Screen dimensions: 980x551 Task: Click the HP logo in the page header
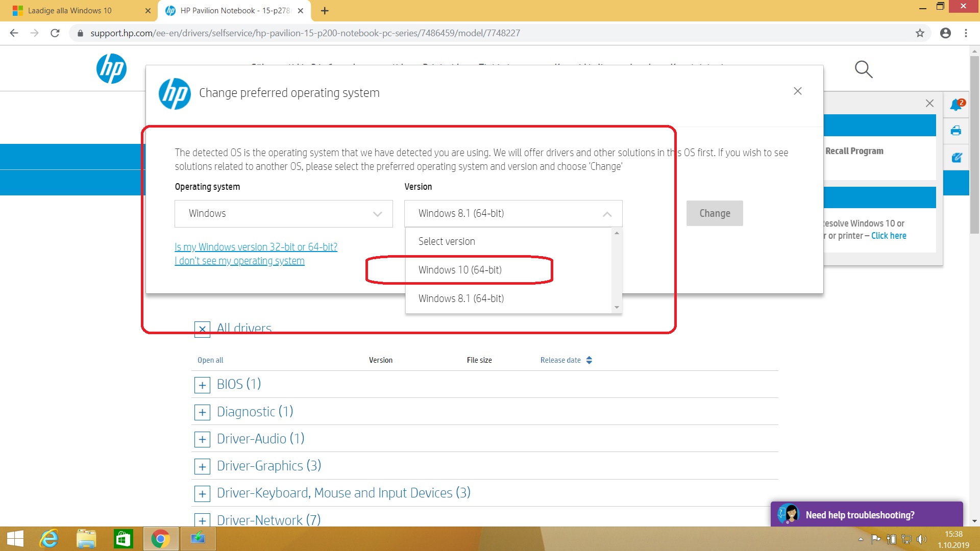coord(111,69)
